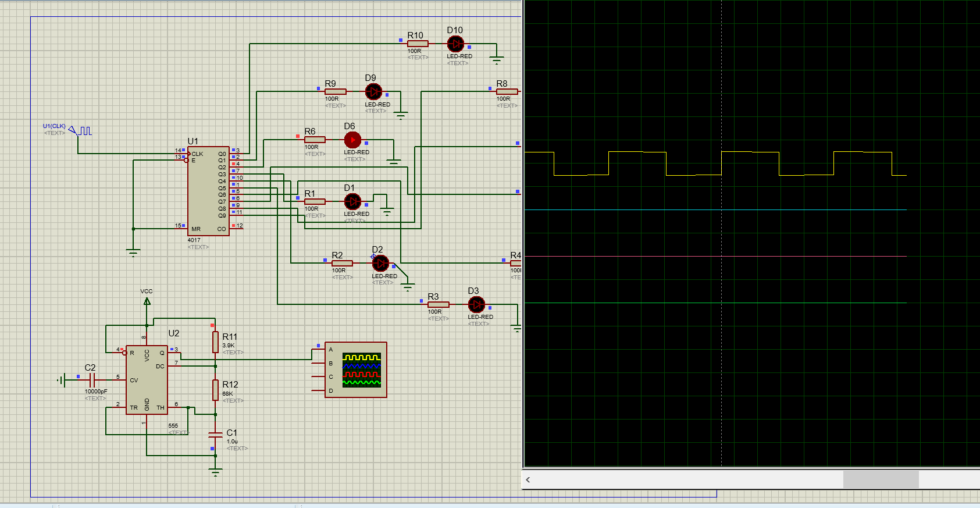This screenshot has width=980, height=508.
Task: Select resistor R9 body
Action: coord(336,92)
